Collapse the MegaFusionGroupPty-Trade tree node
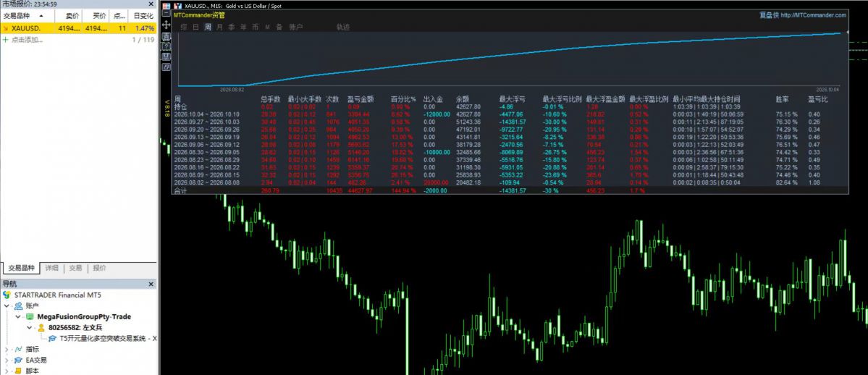The image size is (868, 375). 17,317
